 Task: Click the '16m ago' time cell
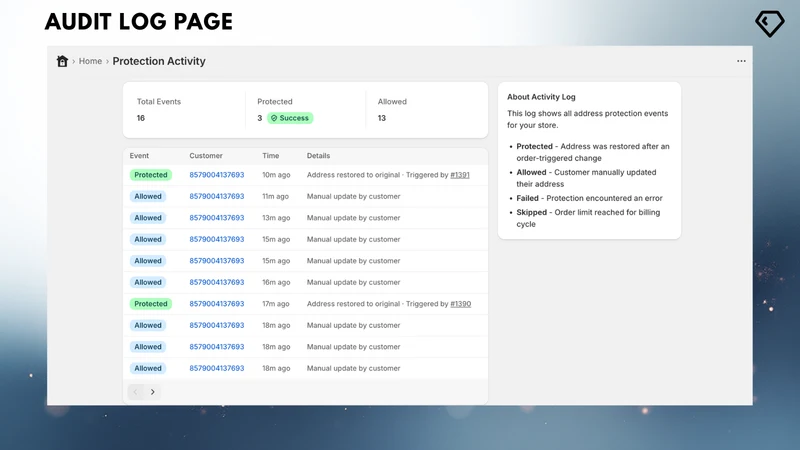click(276, 282)
